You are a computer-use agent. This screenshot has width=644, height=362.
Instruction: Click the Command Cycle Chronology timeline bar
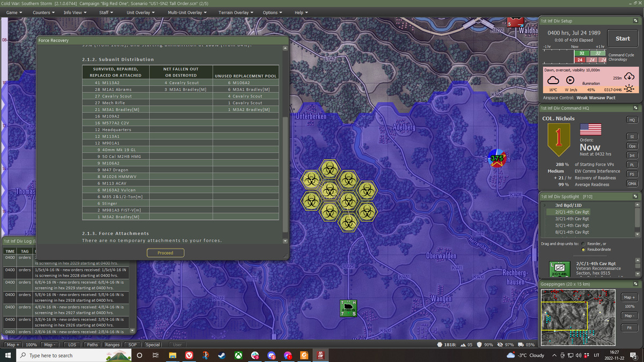(574, 56)
